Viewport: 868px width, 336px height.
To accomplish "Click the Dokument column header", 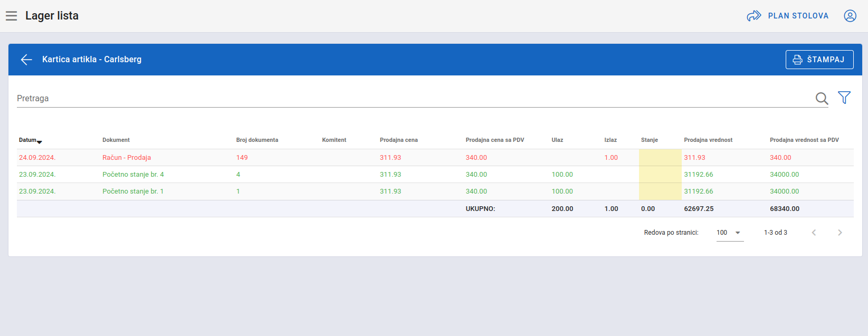I will coord(116,140).
